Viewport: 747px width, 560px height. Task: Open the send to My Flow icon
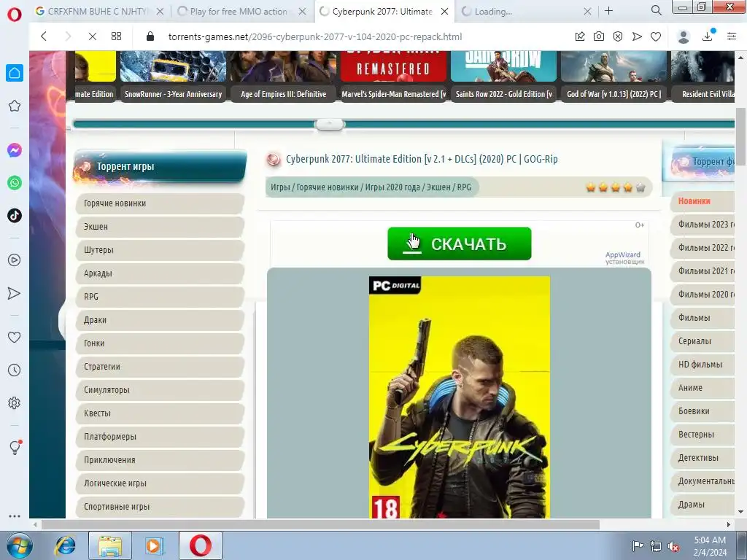pos(637,36)
